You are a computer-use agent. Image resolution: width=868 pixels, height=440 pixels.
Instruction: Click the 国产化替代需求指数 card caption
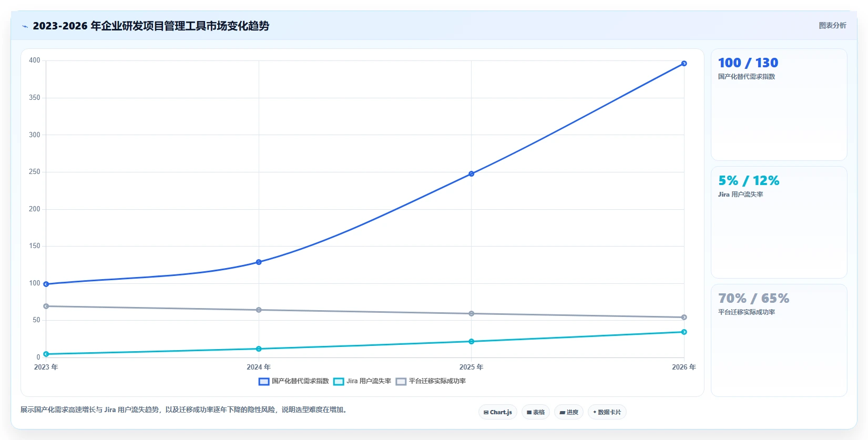(747, 77)
